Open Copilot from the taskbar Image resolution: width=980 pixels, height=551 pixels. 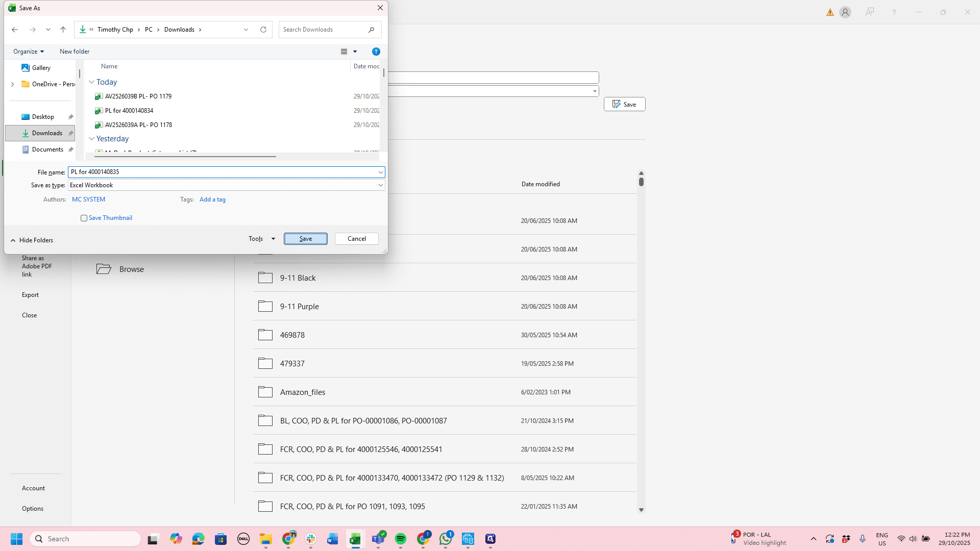[176, 539]
